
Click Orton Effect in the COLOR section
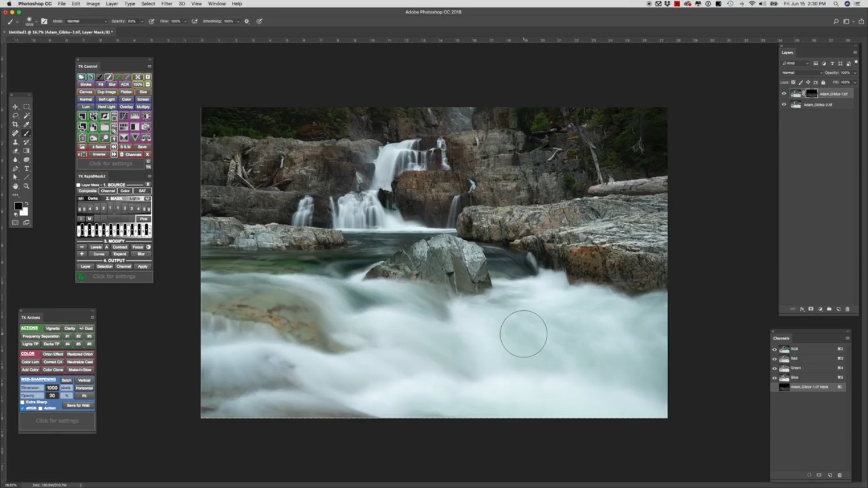(53, 354)
